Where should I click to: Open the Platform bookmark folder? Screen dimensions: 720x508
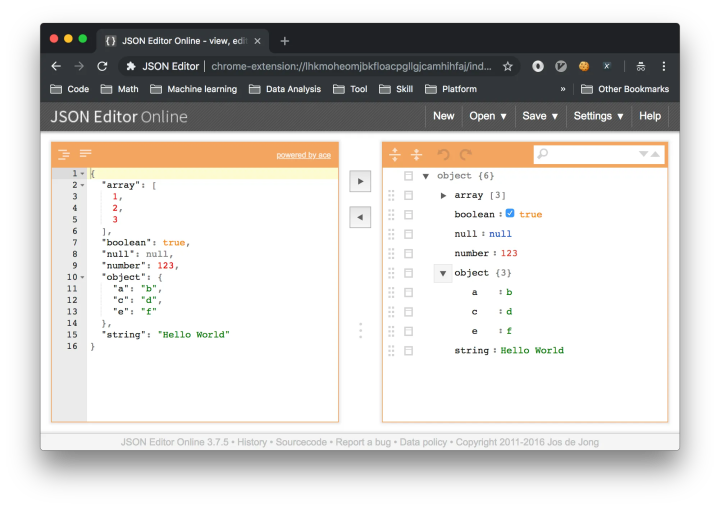coord(451,89)
